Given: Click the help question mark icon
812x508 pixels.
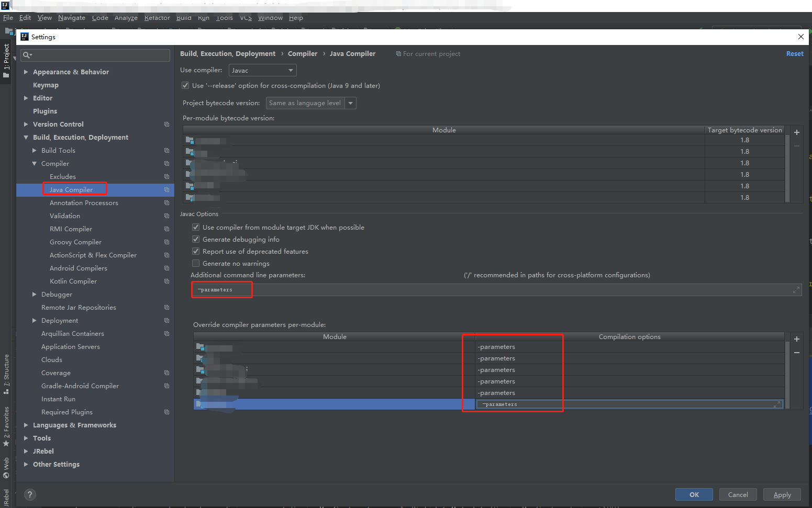Looking at the screenshot, I should point(30,494).
